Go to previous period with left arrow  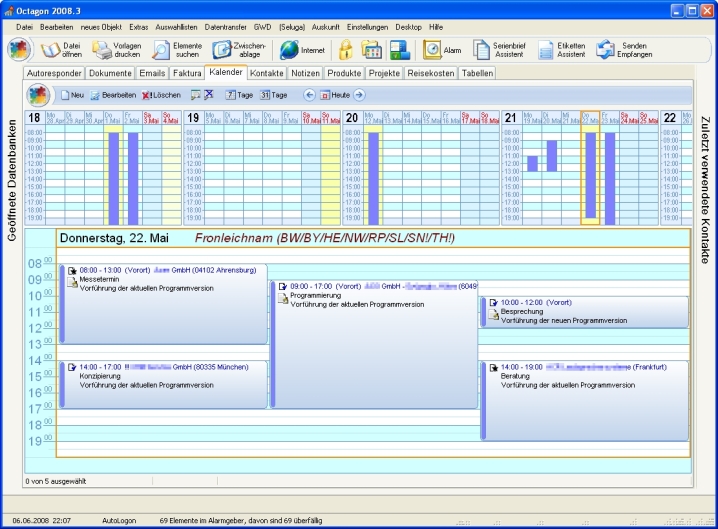click(x=309, y=95)
